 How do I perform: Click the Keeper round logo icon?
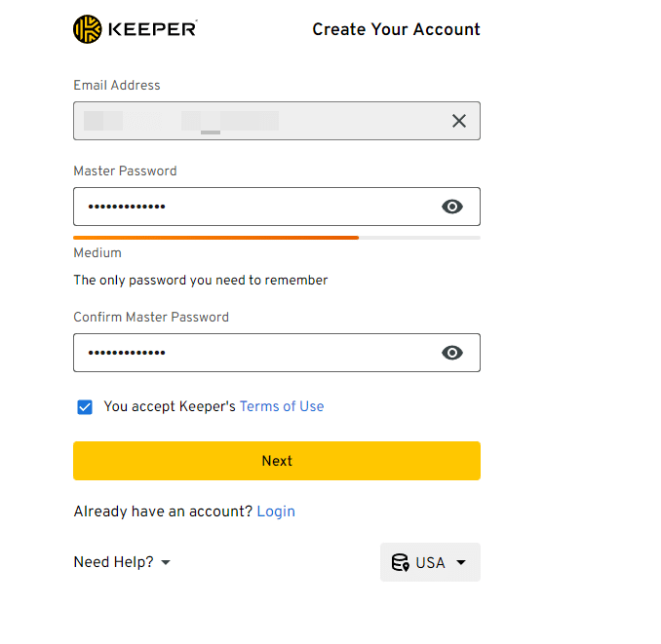88,29
